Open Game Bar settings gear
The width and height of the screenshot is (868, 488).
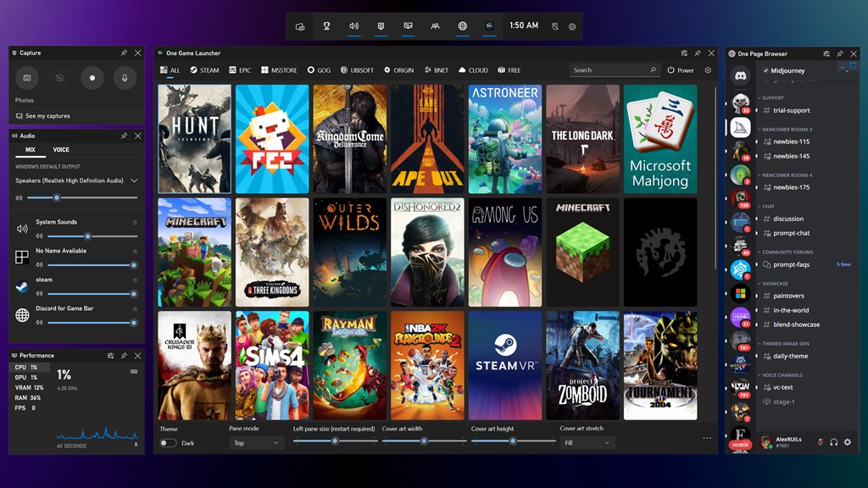point(572,26)
